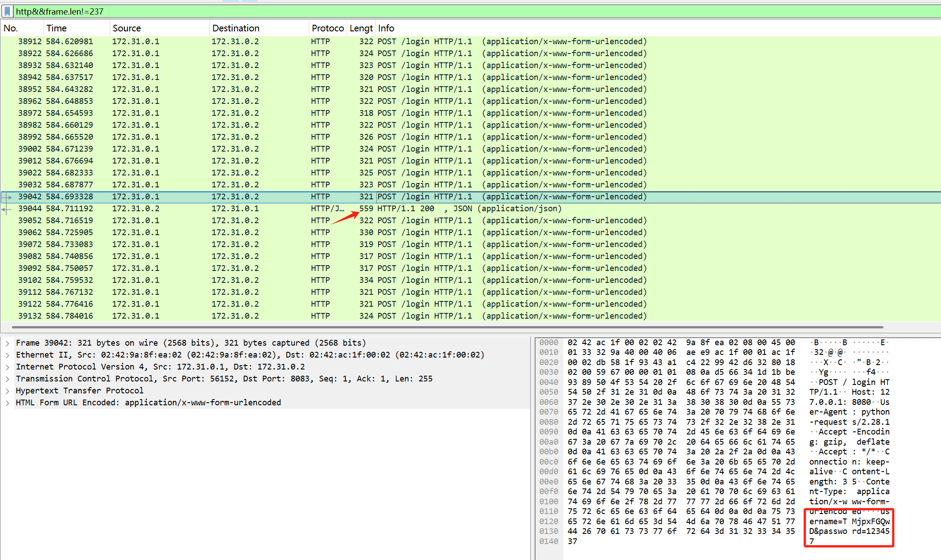Click in the display filter field
The height and width of the screenshot is (560, 941).
(x=442, y=11)
